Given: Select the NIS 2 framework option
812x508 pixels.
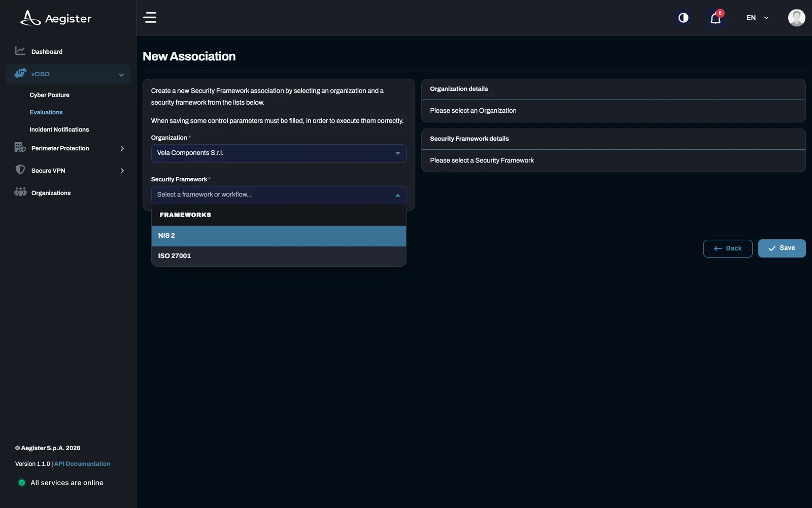Looking at the screenshot, I should [279, 236].
